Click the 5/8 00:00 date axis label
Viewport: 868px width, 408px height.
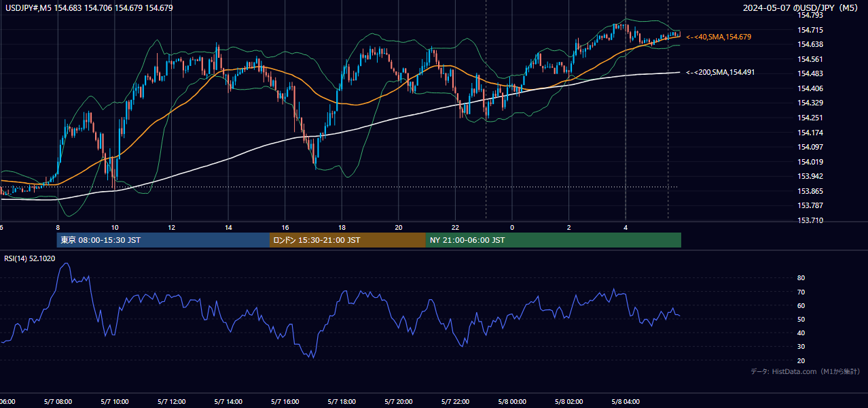511,402
